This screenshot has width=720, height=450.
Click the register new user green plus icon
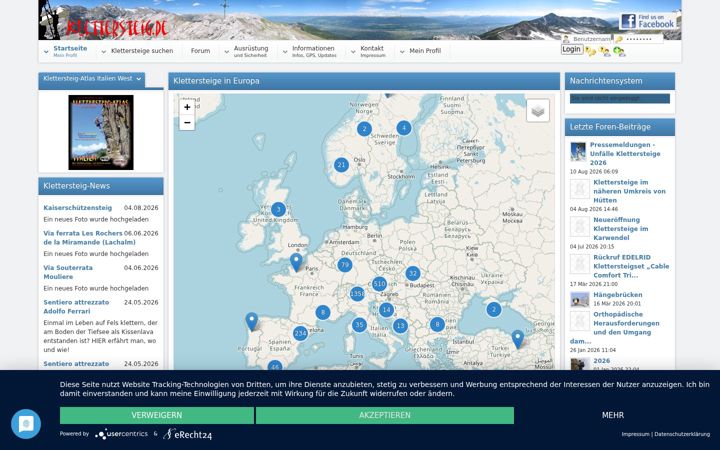[x=619, y=51]
